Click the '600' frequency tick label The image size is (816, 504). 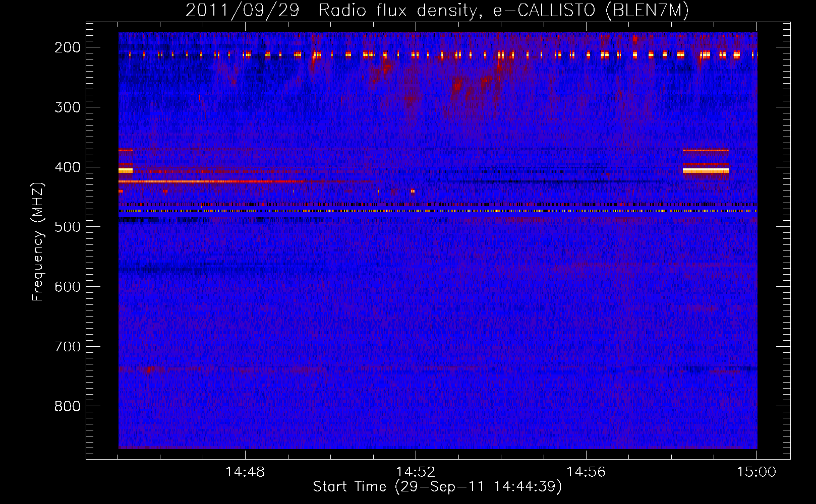[x=68, y=287]
